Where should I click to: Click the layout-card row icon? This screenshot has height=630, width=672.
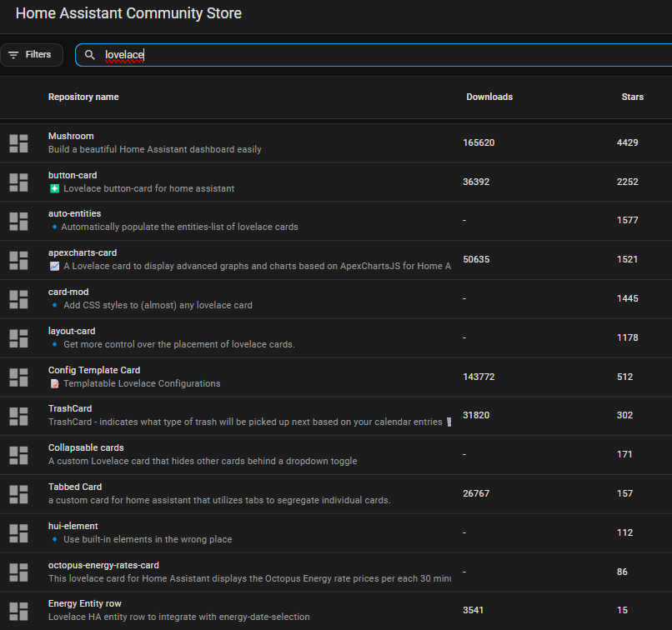coord(18,337)
